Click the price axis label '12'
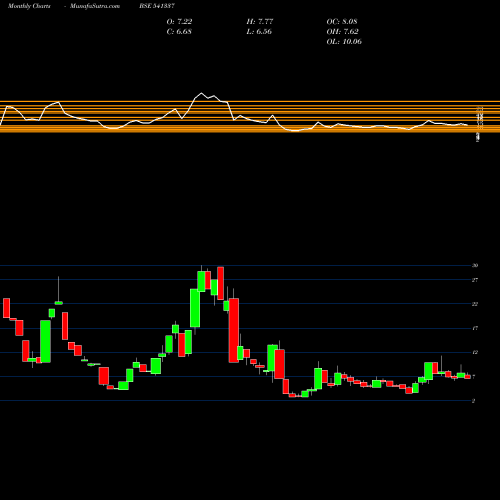Viewport: 500px width, 500px height. (475, 352)
